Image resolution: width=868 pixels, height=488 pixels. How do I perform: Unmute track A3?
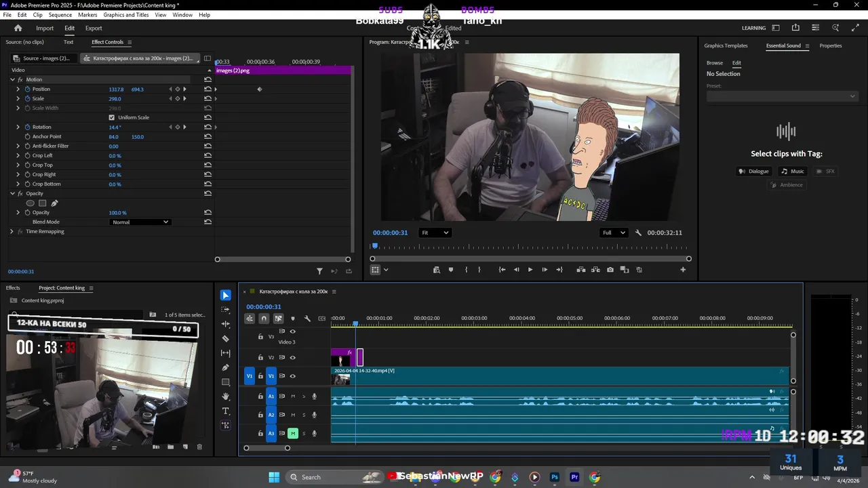click(293, 433)
